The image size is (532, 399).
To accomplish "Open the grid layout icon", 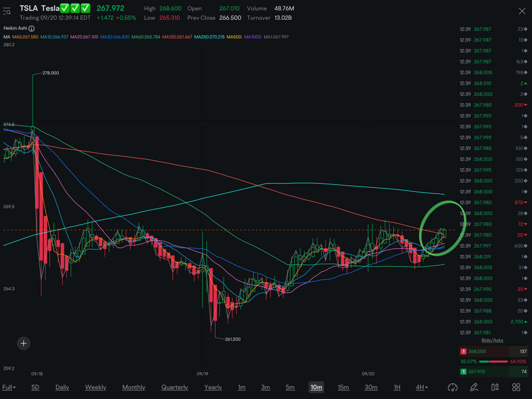I will pyautogui.click(x=516, y=387).
